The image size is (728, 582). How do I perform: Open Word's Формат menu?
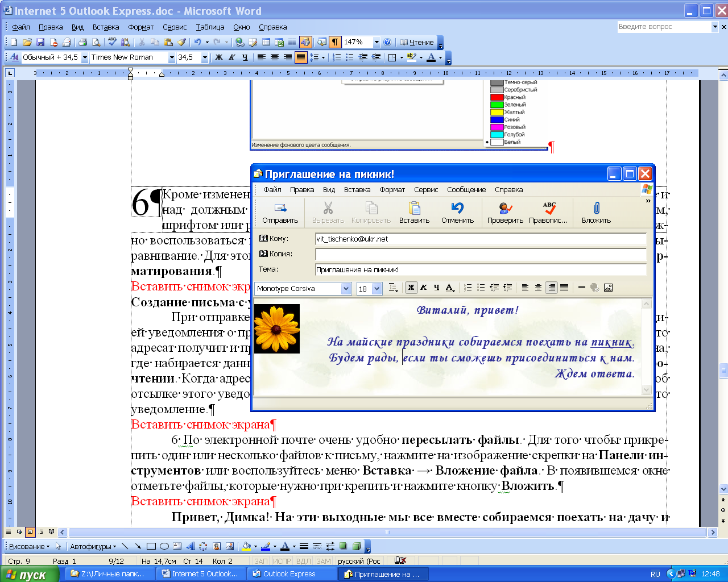[140, 27]
